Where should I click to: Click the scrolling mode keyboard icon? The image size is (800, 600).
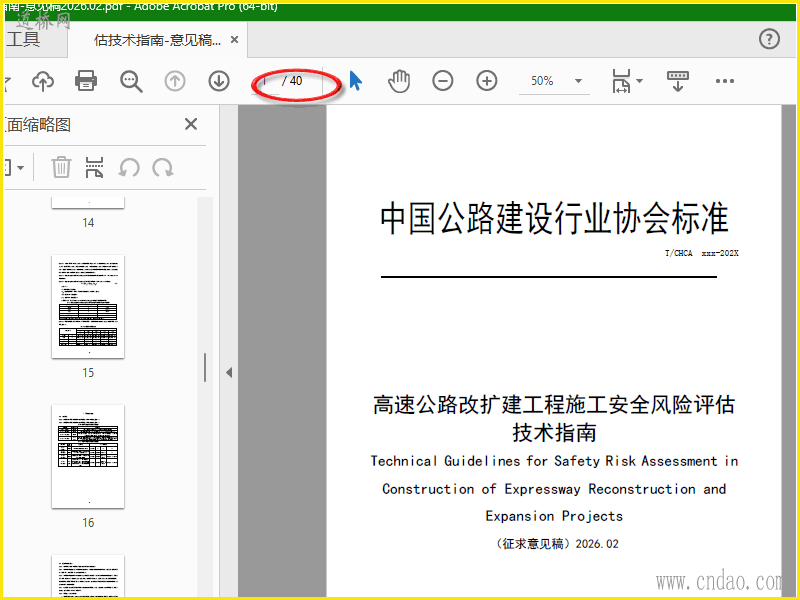pos(678,81)
